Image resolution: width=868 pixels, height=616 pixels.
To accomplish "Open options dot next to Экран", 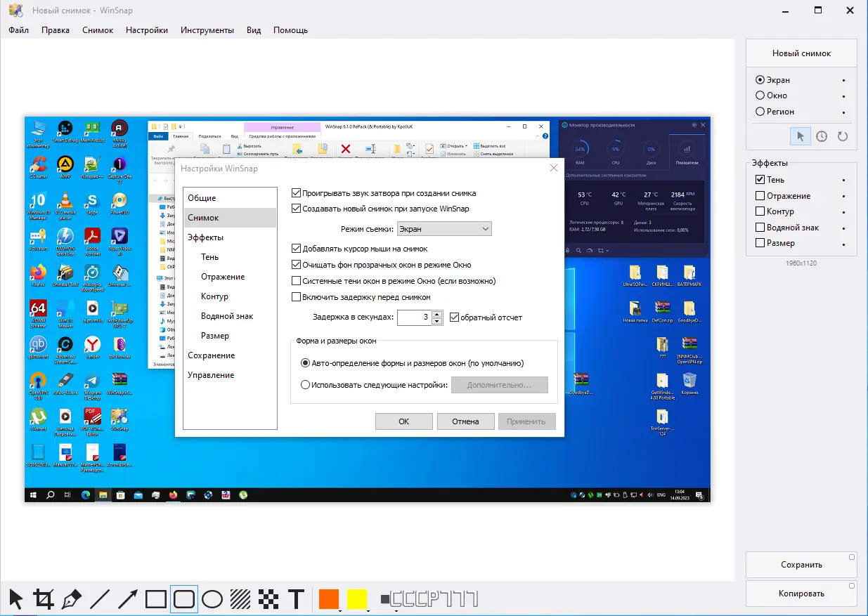I will click(x=844, y=81).
